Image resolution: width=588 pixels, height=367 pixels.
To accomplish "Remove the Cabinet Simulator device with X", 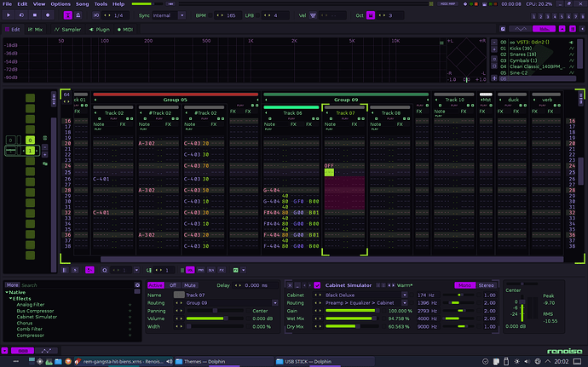I will (x=289, y=284).
